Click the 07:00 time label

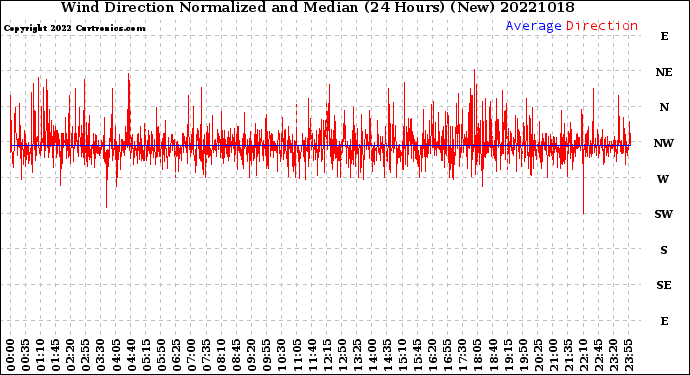click(191, 355)
